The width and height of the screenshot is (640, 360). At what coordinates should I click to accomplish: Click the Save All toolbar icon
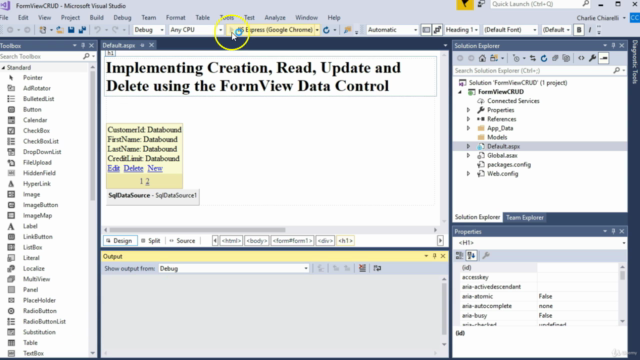pos(82,30)
